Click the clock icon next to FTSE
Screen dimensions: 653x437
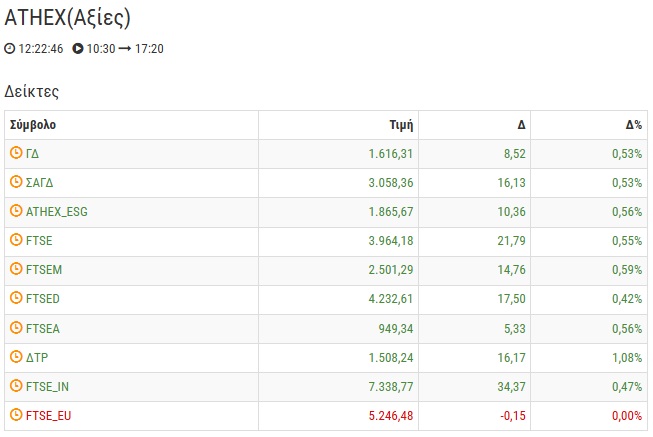[16, 240]
